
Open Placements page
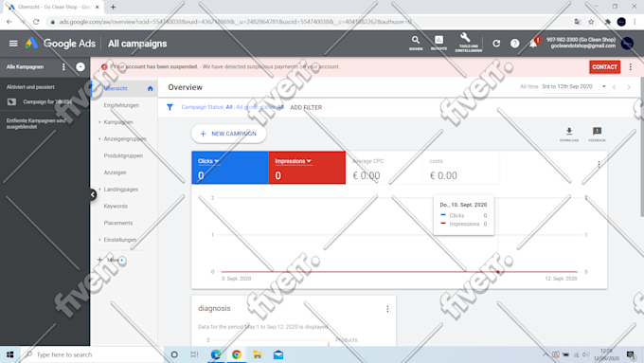coord(118,224)
